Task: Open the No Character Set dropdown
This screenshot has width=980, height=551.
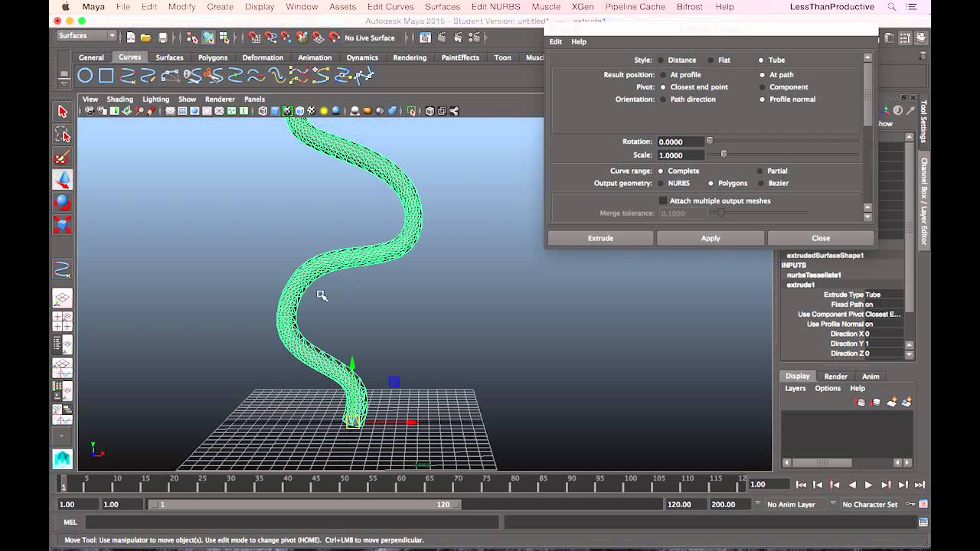Action: pyautogui.click(x=869, y=505)
